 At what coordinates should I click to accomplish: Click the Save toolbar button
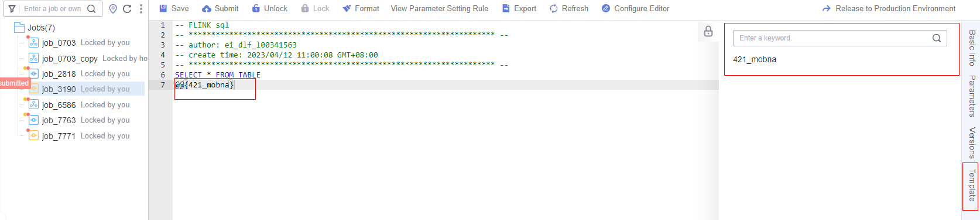174,8
